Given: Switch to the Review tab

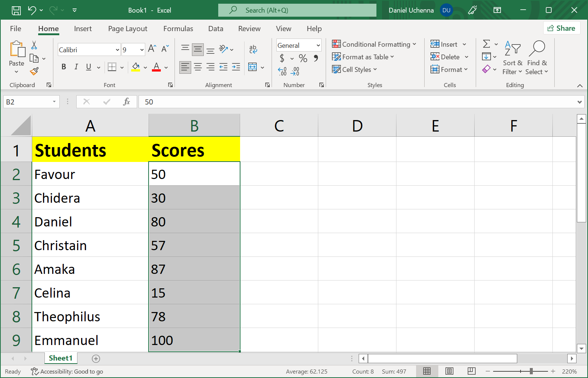Looking at the screenshot, I should coord(249,29).
